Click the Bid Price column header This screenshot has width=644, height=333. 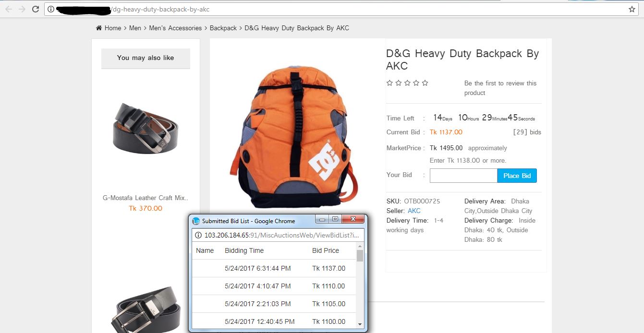[x=326, y=250]
